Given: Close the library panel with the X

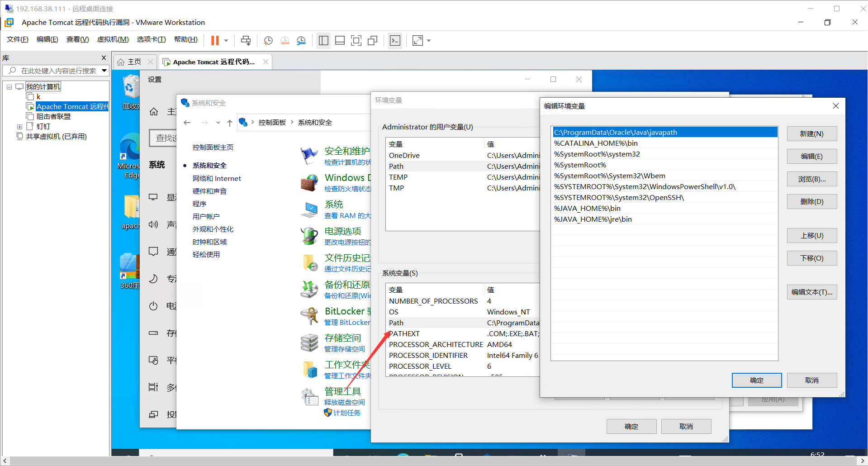Looking at the screenshot, I should click(x=104, y=58).
